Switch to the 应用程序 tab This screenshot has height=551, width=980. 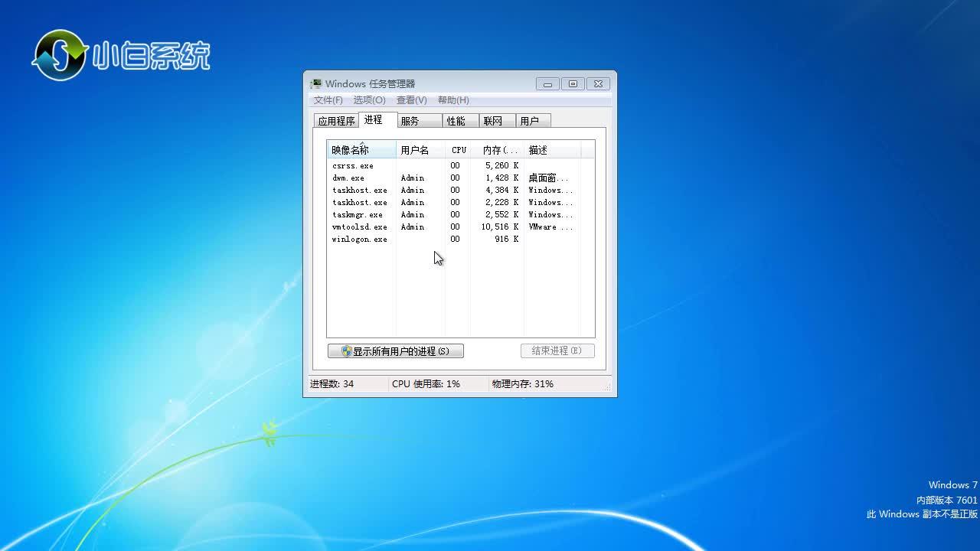point(336,121)
